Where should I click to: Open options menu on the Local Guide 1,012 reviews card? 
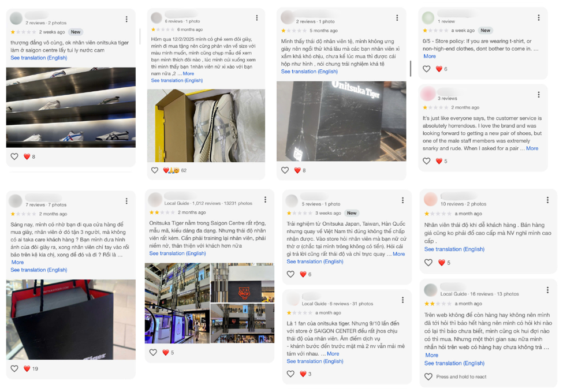click(266, 200)
